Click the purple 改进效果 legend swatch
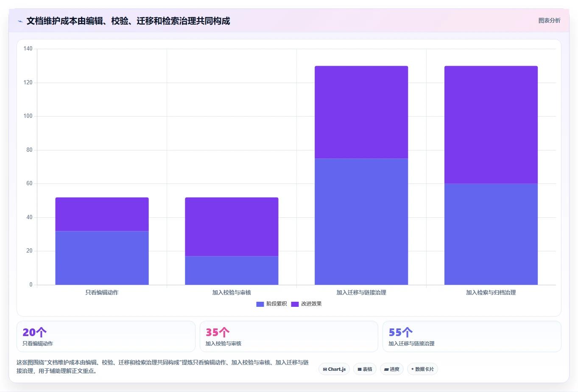The height and width of the screenshot is (392, 578). click(295, 304)
